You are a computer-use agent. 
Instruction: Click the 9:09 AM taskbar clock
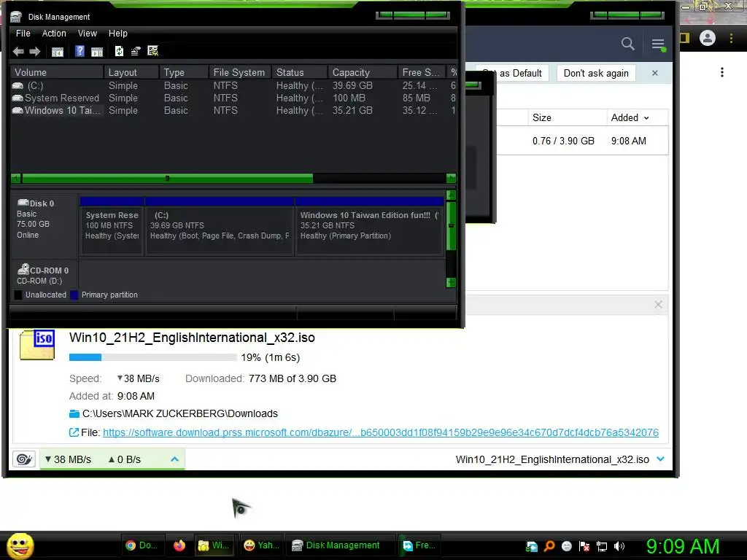pos(682,546)
